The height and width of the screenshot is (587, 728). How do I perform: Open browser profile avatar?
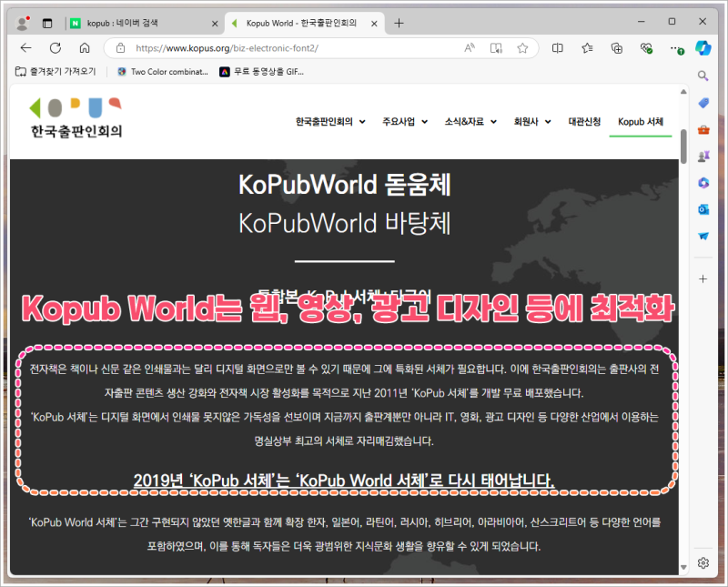(x=22, y=24)
